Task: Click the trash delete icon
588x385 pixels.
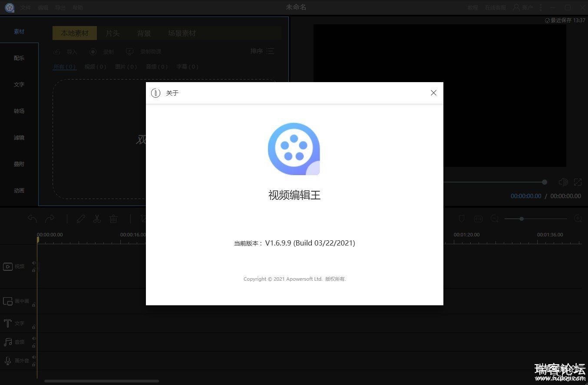Action: [113, 219]
